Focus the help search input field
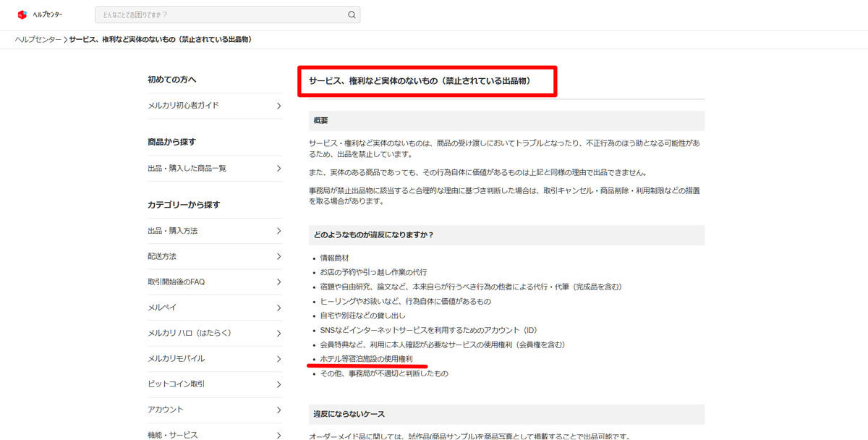The image size is (868, 440). [227, 14]
